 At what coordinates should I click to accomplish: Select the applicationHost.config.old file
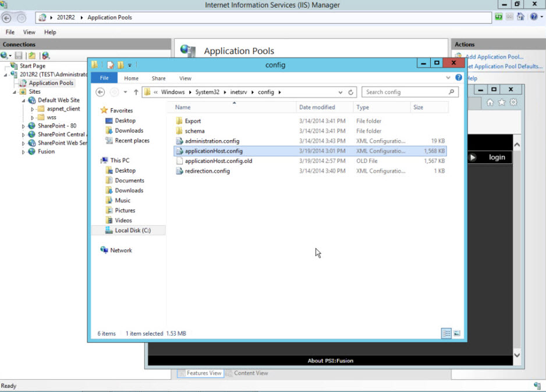[310, 161]
